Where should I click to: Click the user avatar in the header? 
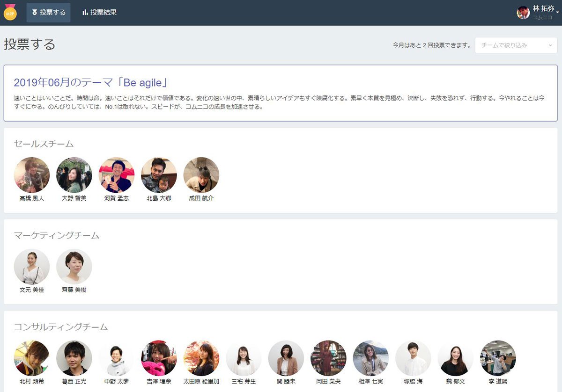523,13
